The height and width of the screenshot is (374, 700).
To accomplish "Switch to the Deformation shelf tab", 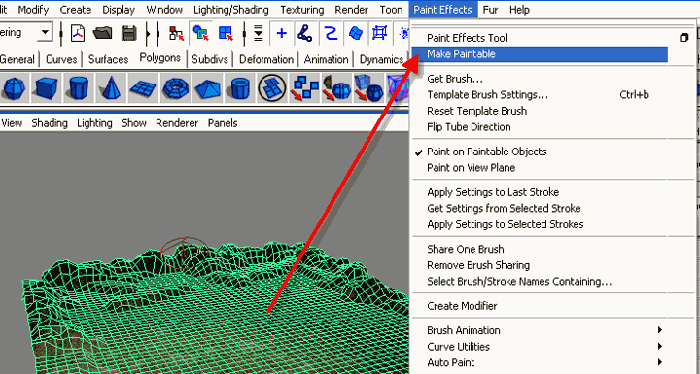I will (267, 59).
